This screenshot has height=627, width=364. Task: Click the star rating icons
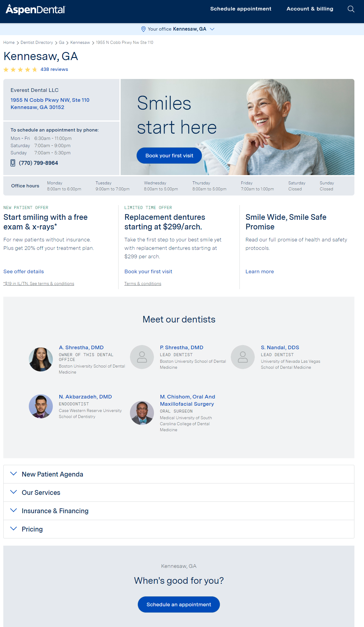click(20, 70)
